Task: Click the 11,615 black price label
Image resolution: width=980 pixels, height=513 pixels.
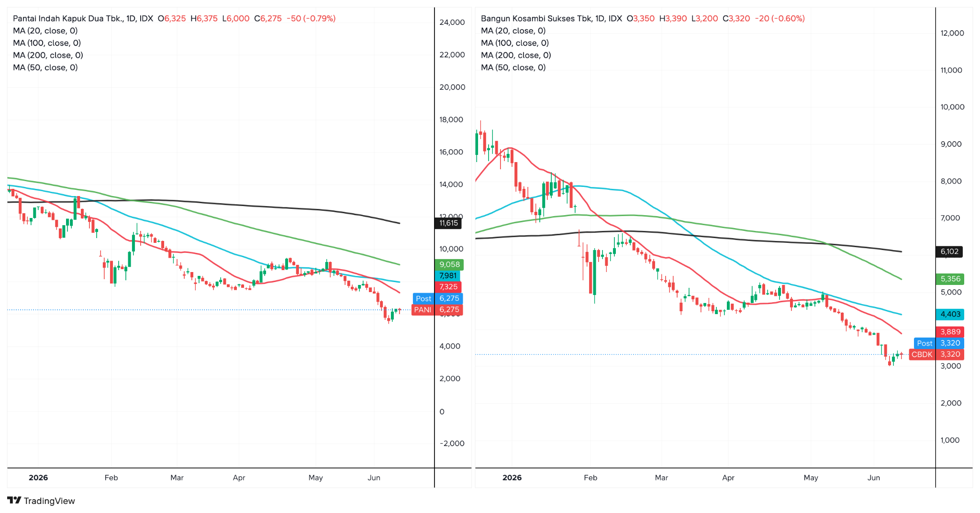Action: coord(448,223)
